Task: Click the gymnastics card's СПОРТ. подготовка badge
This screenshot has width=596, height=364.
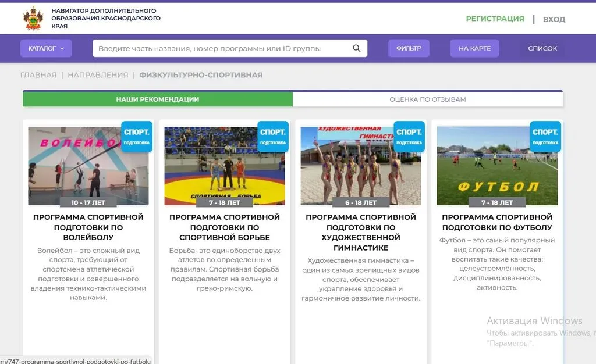Action: tap(409, 137)
